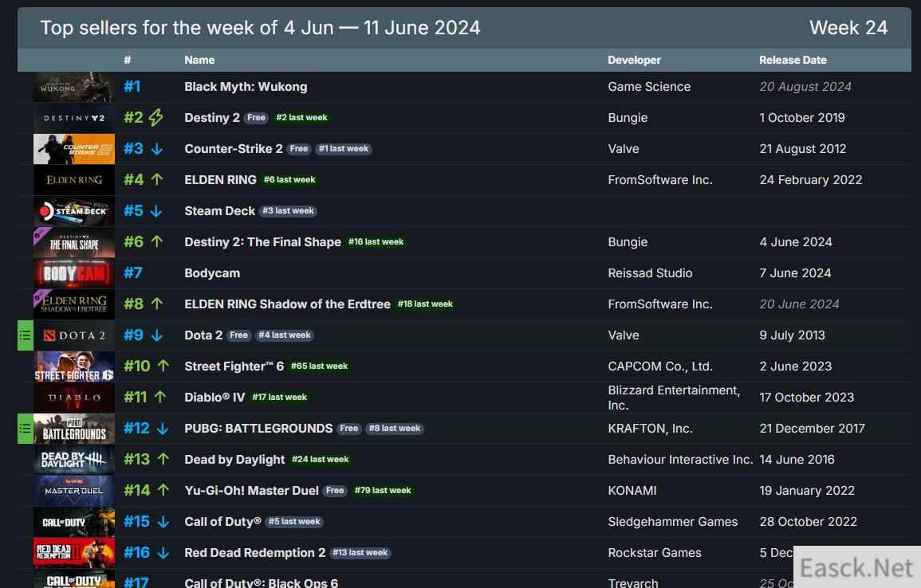Viewport: 921px width, 588px height.
Task: Click the green list icon next to Dota 2
Action: (x=25, y=335)
